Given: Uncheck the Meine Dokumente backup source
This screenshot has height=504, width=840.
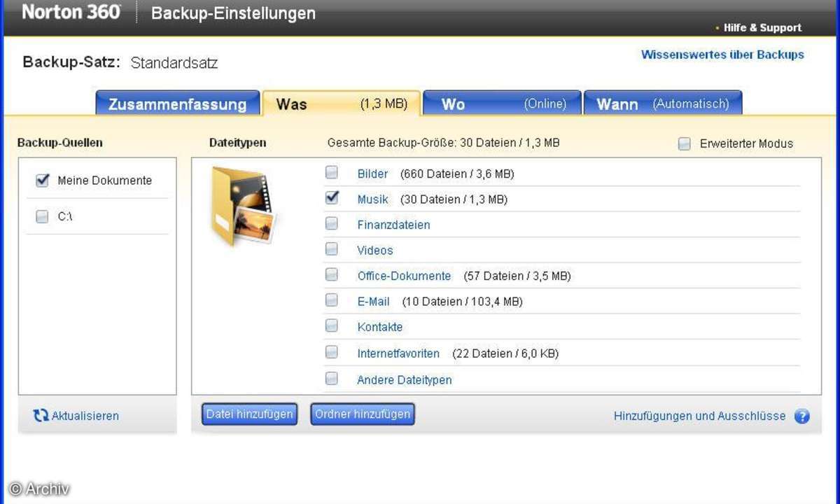Looking at the screenshot, I should (x=43, y=181).
